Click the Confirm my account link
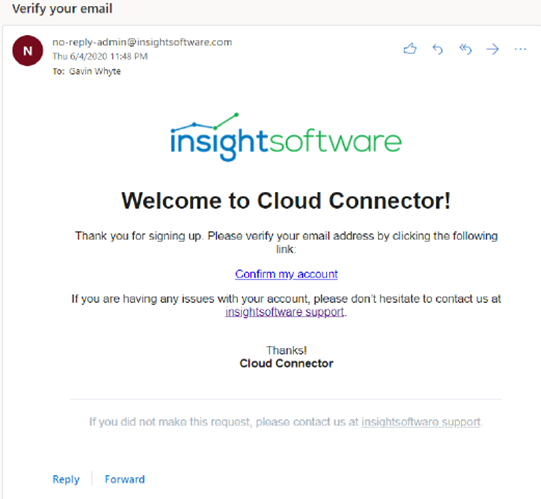Viewport: 541px width, 499px height. pyautogui.click(x=286, y=274)
